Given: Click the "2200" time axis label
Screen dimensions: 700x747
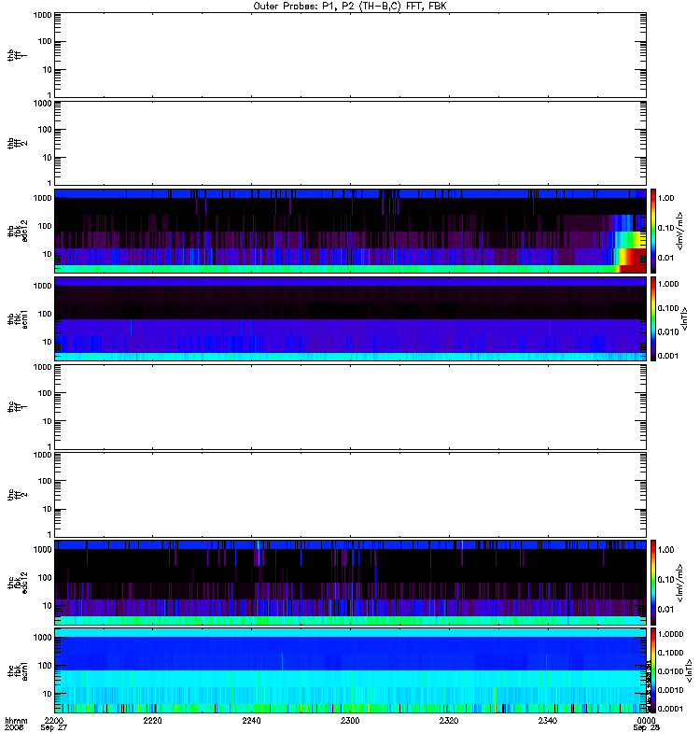Looking at the screenshot, I should click(54, 720).
